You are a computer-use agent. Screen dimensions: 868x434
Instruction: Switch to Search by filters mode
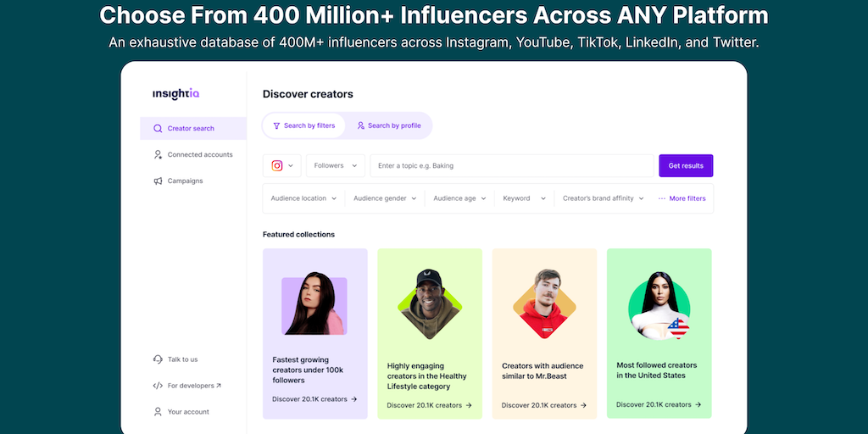[303, 125]
